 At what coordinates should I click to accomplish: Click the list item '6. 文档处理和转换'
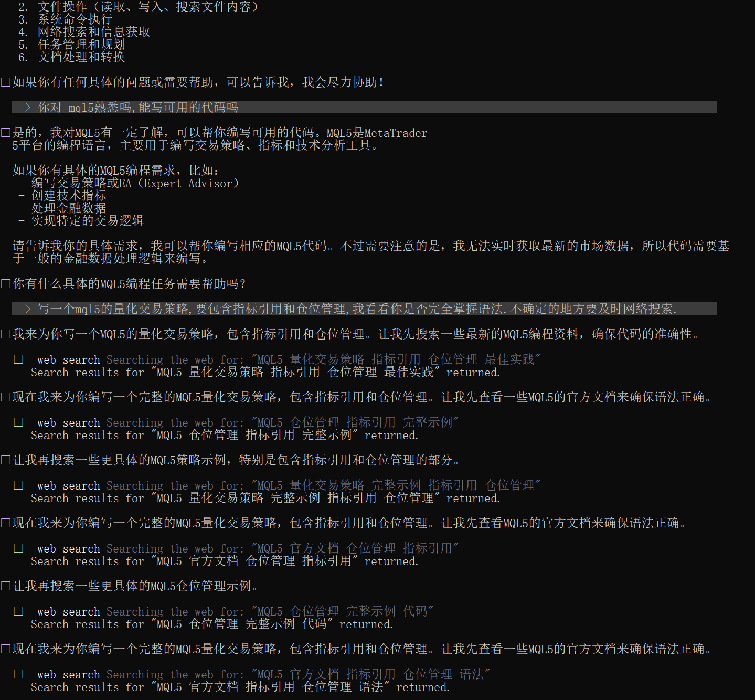[x=72, y=57]
